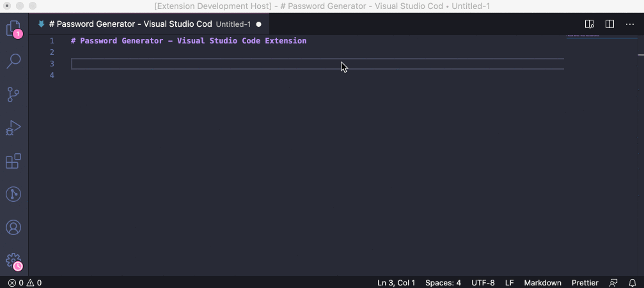Select encoding by clicking UTF-8
Screen dimensions: 644x288
pyautogui.click(x=483, y=283)
